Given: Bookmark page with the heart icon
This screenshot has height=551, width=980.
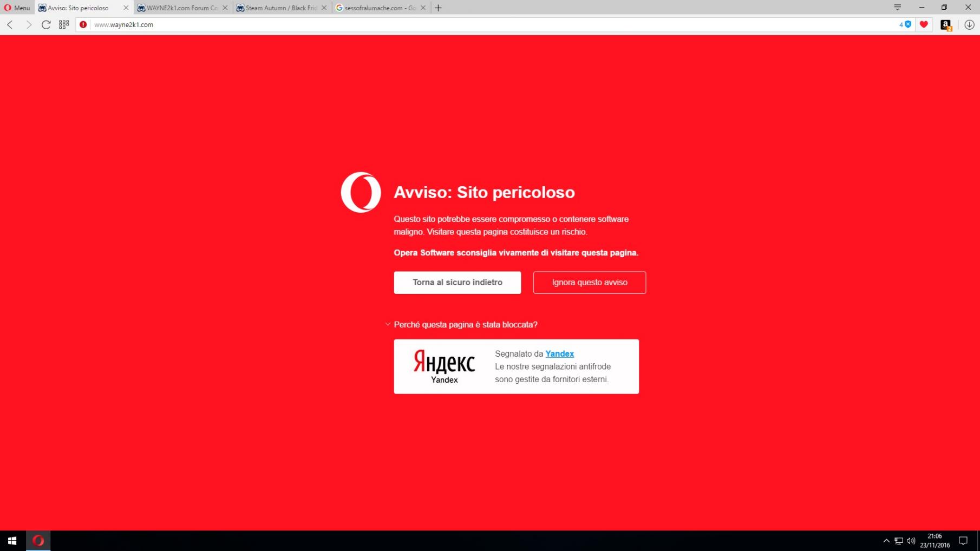Looking at the screenshot, I should [924, 24].
